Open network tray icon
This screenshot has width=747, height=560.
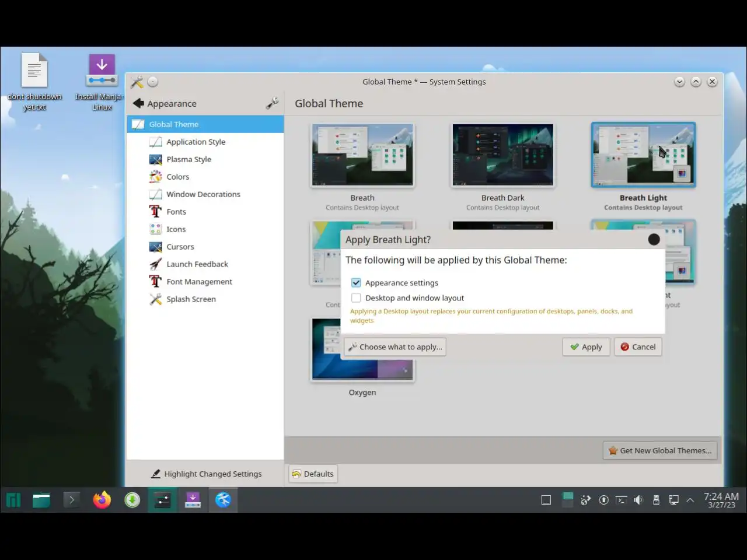673,500
